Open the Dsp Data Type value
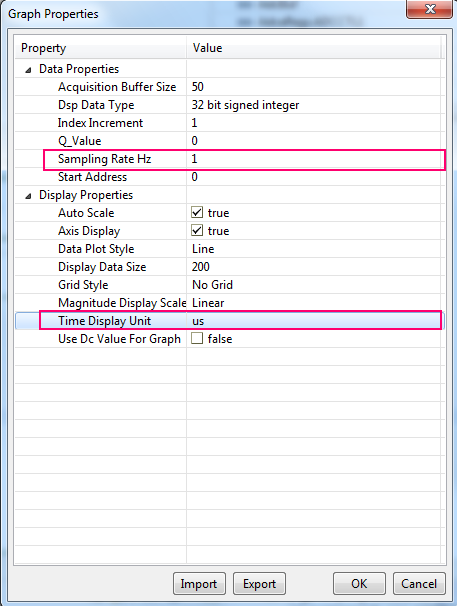This screenshot has width=457, height=606. 314,105
